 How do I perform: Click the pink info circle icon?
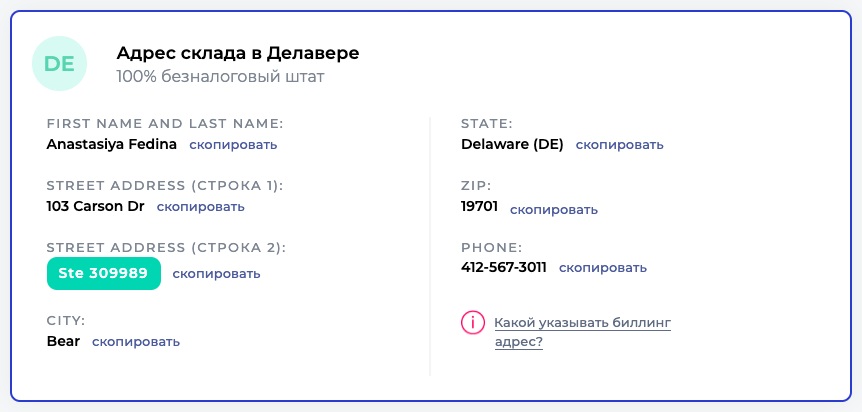[471, 323]
